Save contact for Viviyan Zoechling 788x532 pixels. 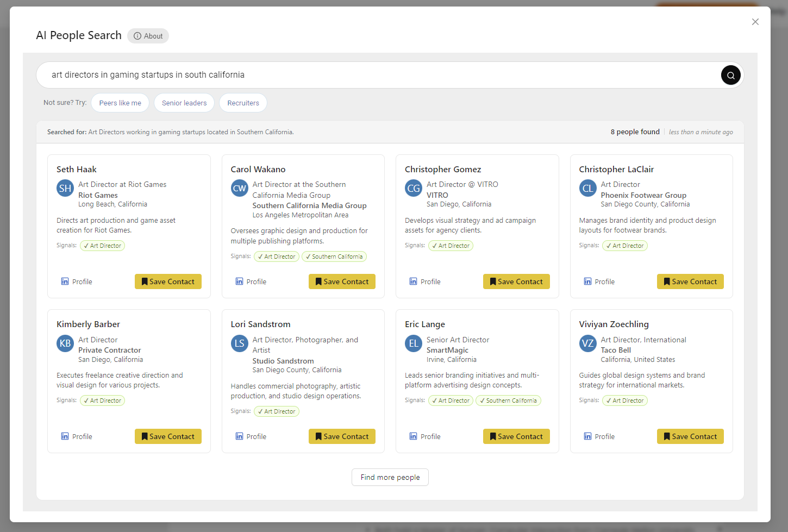click(690, 436)
